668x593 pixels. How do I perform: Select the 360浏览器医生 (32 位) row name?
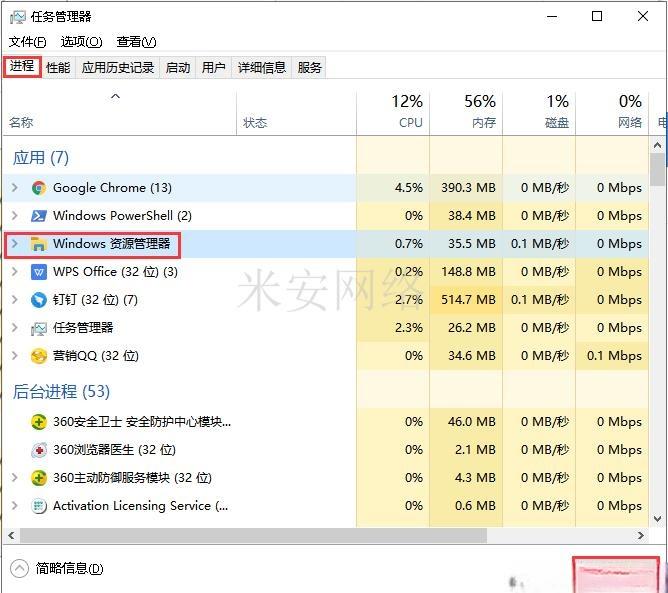coord(114,450)
